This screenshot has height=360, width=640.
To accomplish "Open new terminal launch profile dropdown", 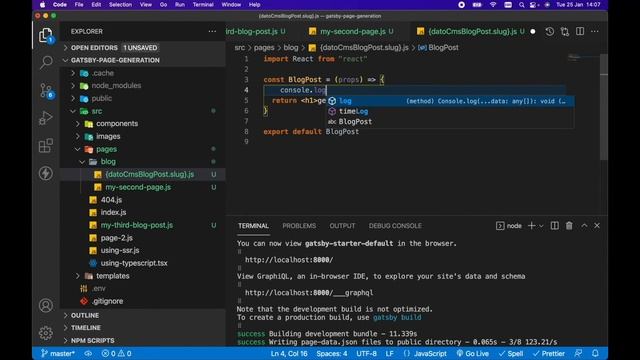I will (542, 226).
